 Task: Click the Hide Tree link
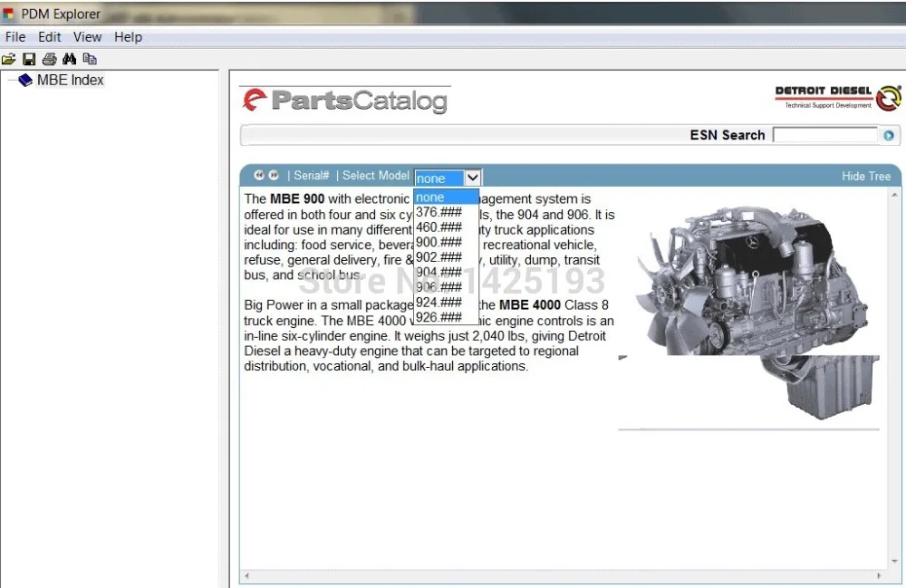coord(865,176)
